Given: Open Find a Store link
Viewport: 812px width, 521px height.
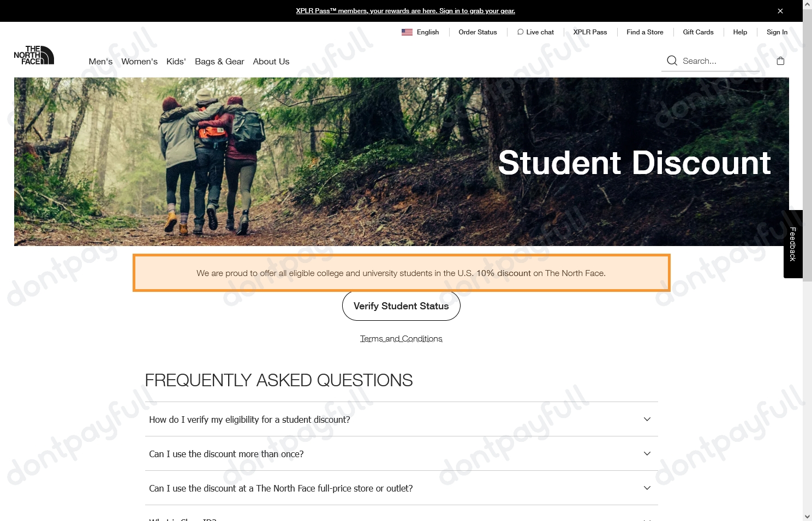Looking at the screenshot, I should (x=644, y=32).
